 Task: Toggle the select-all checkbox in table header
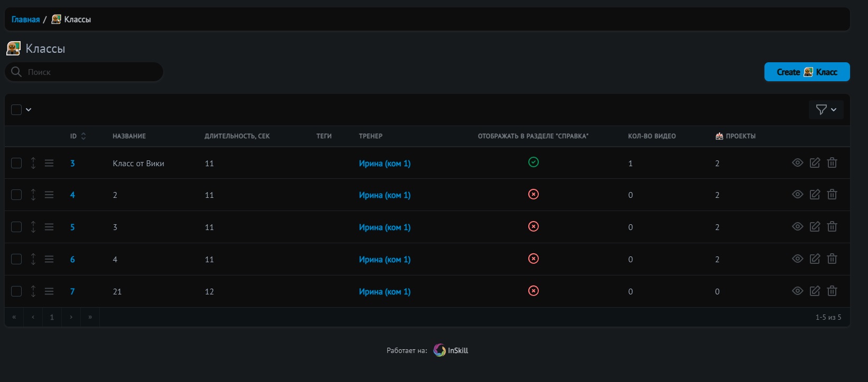coord(16,110)
